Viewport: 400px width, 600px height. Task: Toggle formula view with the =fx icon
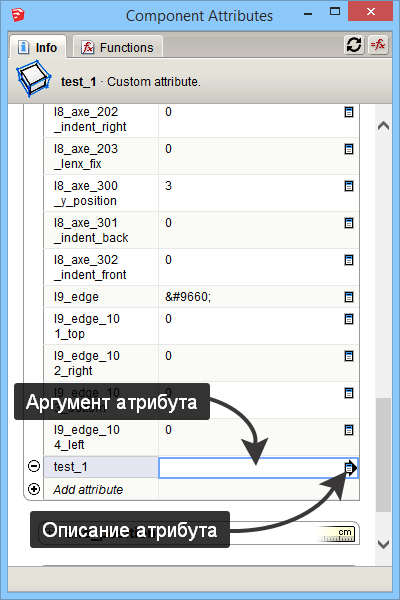pos(378,45)
